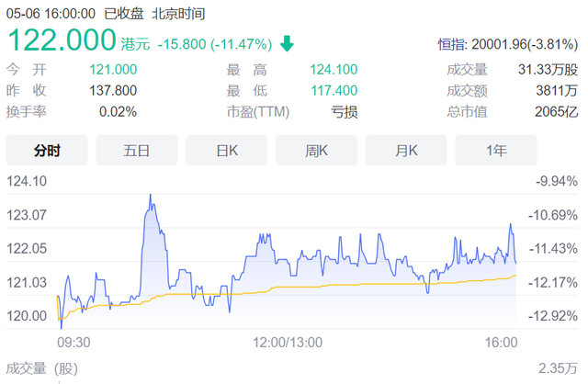Image resolution: width=588 pixels, height=384 pixels.
Task: Click the timestamp 05-06 16:00:00
Action: [x=51, y=14]
